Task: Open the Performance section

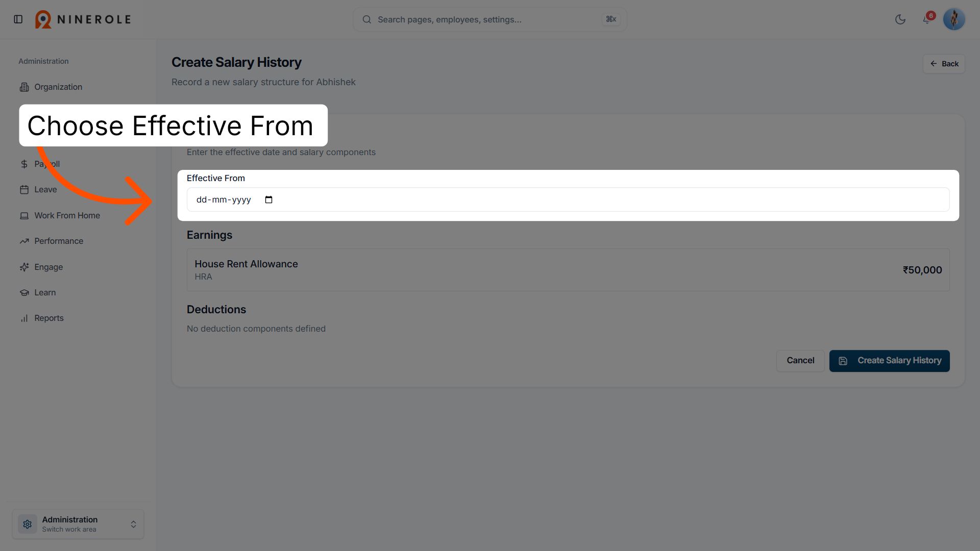Action: coord(59,241)
